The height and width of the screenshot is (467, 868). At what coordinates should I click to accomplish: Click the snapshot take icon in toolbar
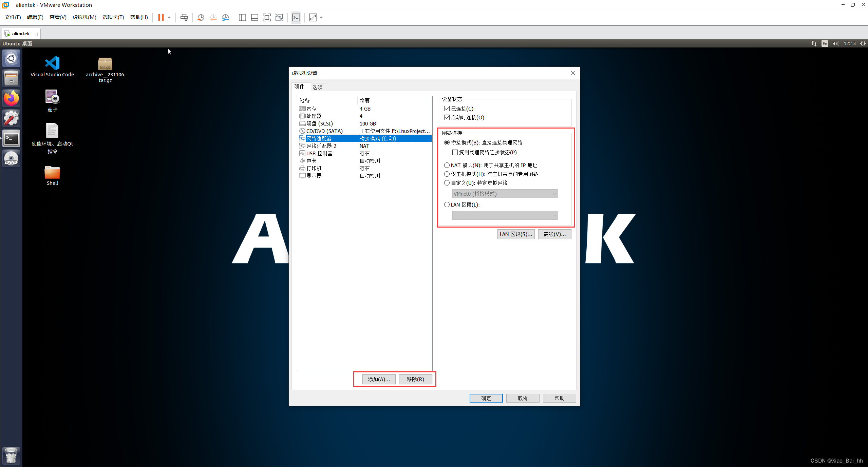201,18
